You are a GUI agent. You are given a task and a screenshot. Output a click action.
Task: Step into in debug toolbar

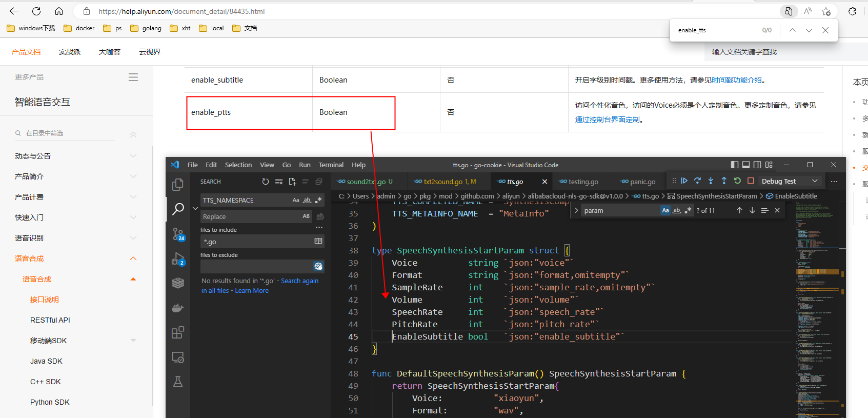711,181
